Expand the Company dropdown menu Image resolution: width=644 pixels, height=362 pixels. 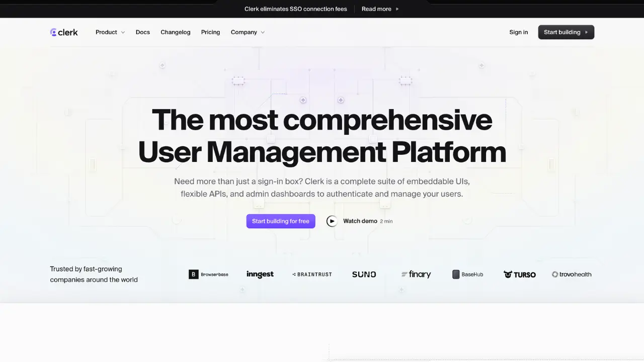click(x=248, y=32)
